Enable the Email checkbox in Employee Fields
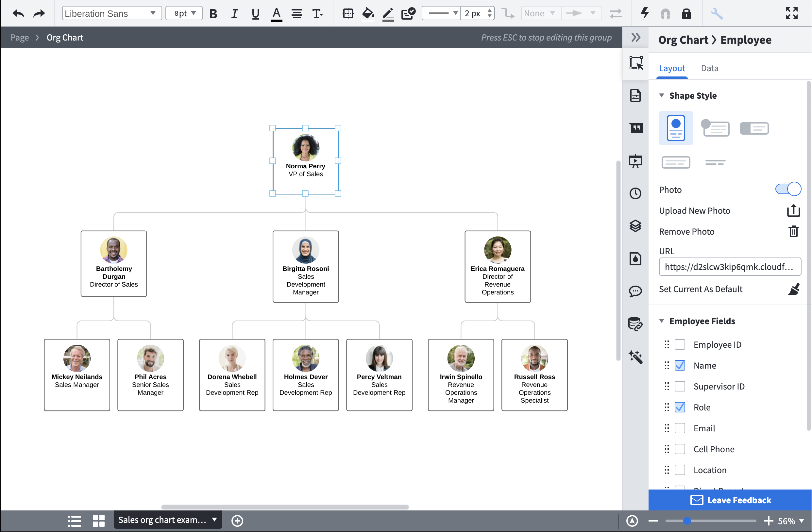Image resolution: width=812 pixels, height=532 pixels. click(680, 427)
